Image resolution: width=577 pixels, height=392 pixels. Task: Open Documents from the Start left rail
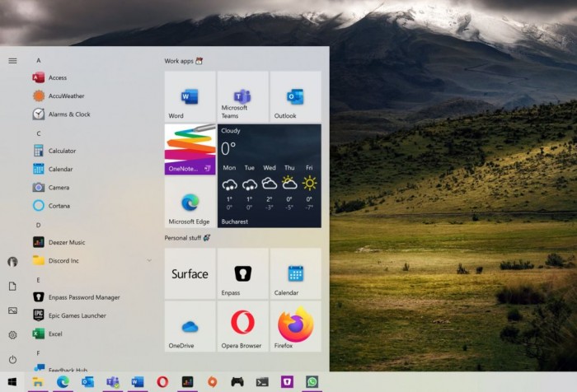12,286
